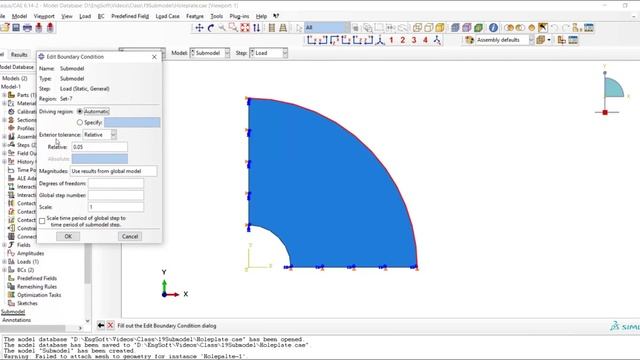The height and width of the screenshot is (360, 640).
Task: Click the back arrow in prompt area
Action: tap(100, 325)
